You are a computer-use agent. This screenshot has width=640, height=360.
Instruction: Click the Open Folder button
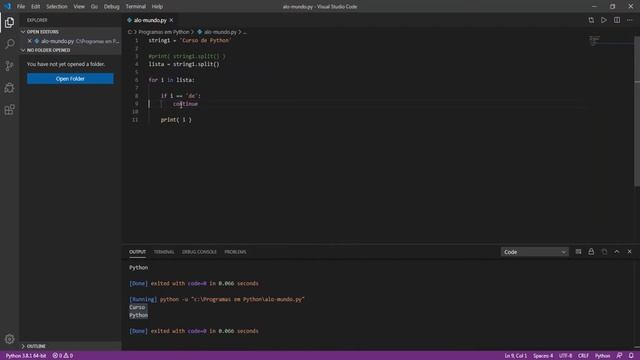(70, 78)
